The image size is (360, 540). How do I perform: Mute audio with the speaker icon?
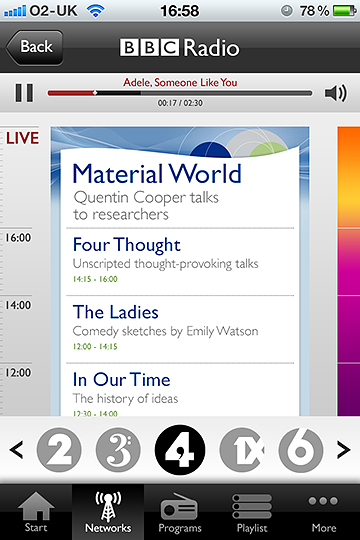pos(336,93)
